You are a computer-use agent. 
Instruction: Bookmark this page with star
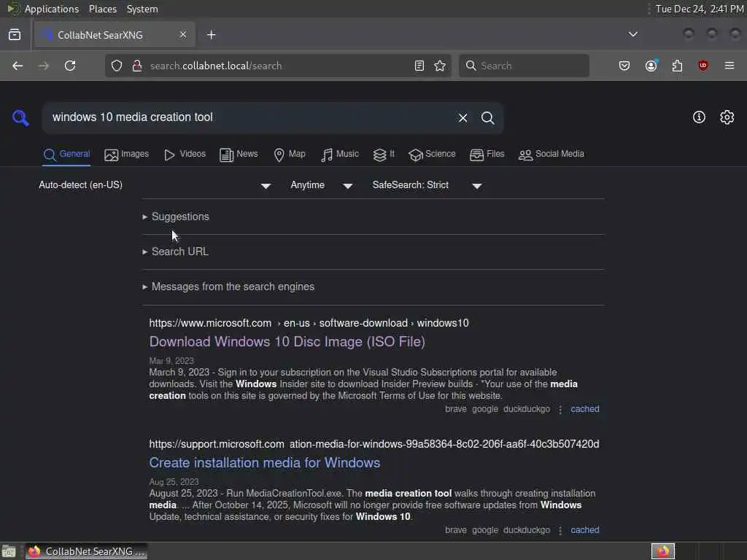[x=440, y=66]
